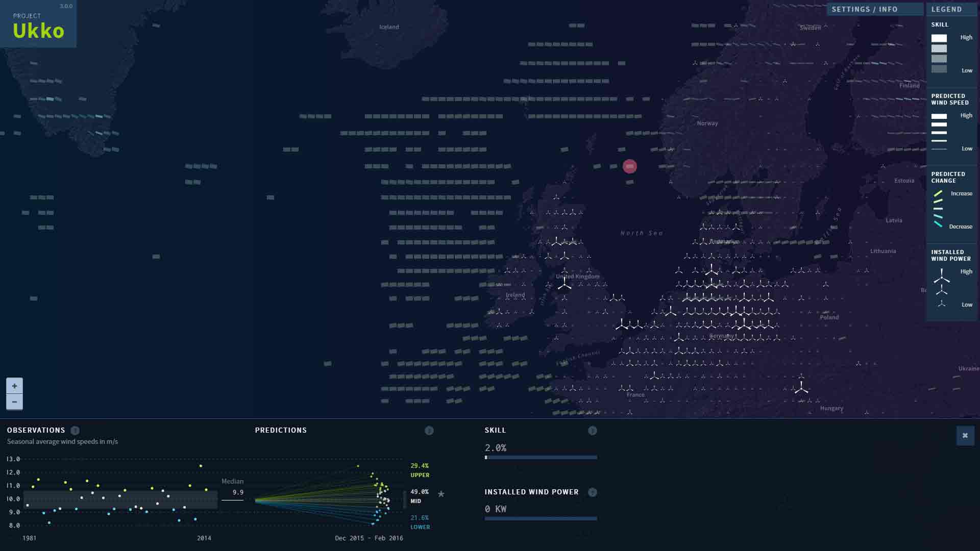Click the thickest predicted wind speed legend bar
980x551 pixels.
[939, 116]
